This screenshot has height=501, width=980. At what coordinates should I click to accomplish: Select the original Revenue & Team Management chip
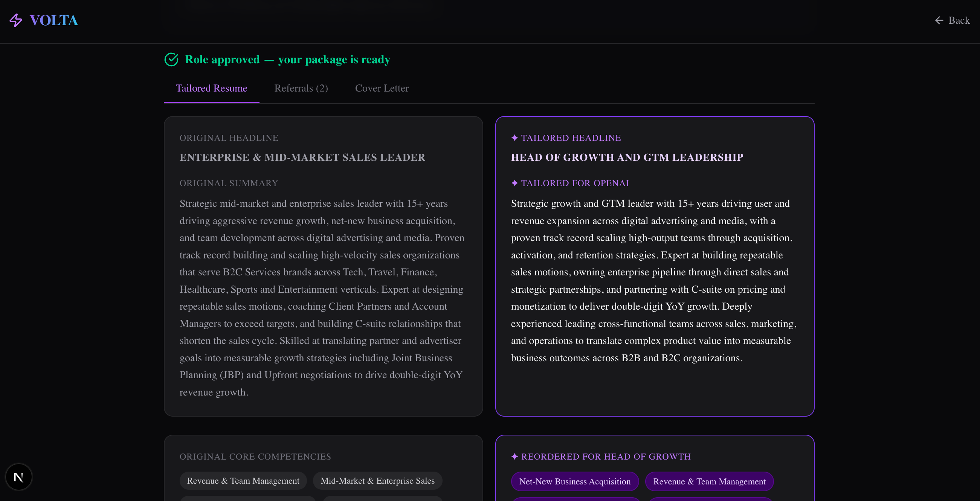pos(243,480)
